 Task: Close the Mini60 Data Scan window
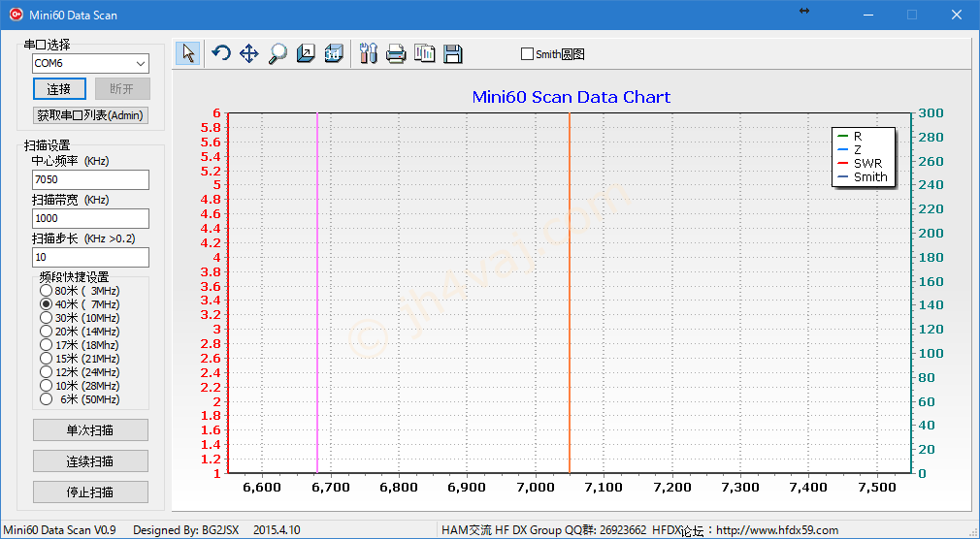tap(957, 15)
